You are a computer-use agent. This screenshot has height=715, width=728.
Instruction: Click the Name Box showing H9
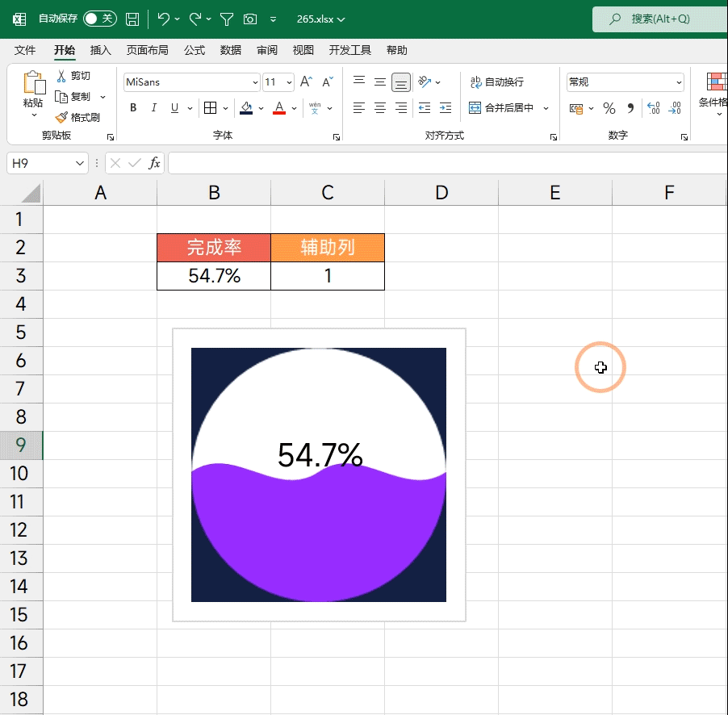[48, 163]
